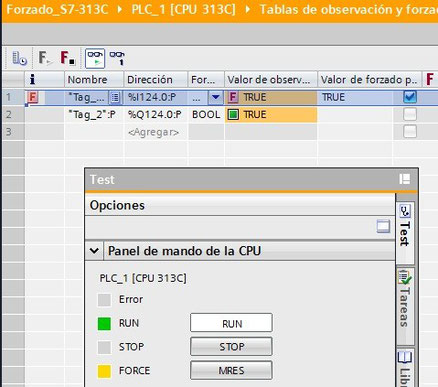Screen dimensions: 438x387
Task: Click the For... column header
Action: (206, 79)
